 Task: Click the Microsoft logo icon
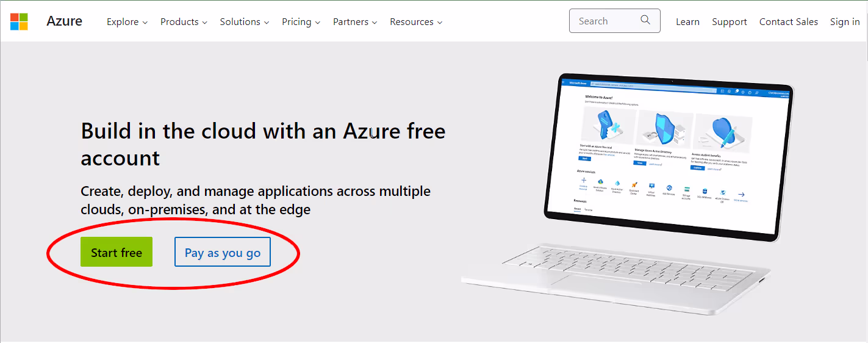19,21
